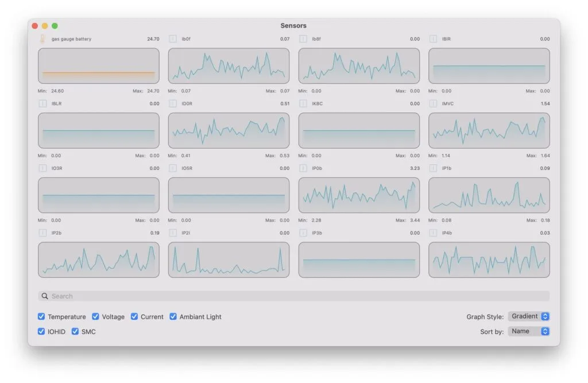
Task: Open the Sort by Name dropdown
Action: click(529, 331)
